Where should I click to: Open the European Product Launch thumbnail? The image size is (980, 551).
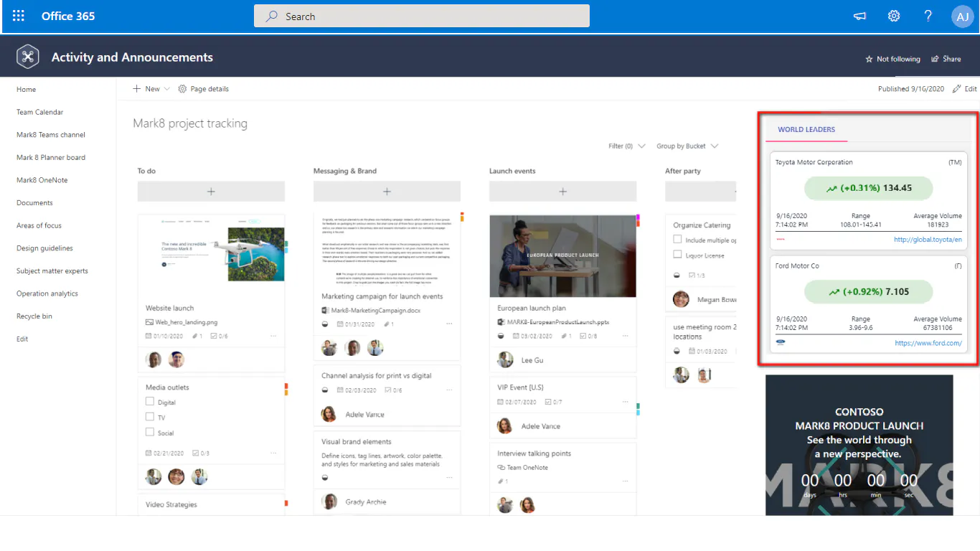562,255
